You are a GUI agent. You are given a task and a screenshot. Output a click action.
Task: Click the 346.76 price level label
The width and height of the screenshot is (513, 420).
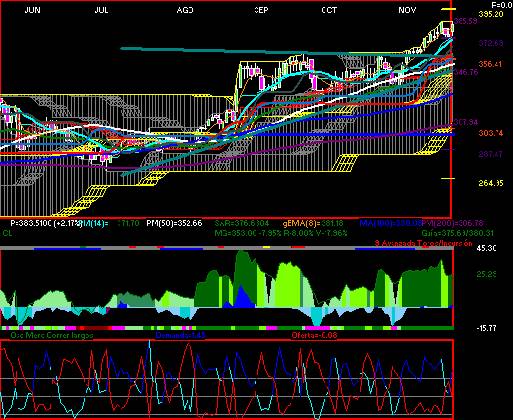(x=466, y=72)
